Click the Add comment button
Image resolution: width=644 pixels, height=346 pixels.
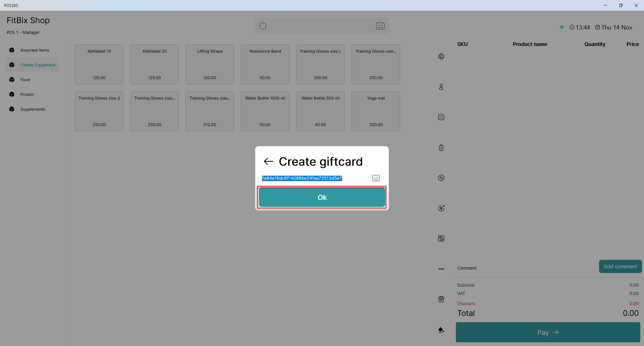point(620,267)
